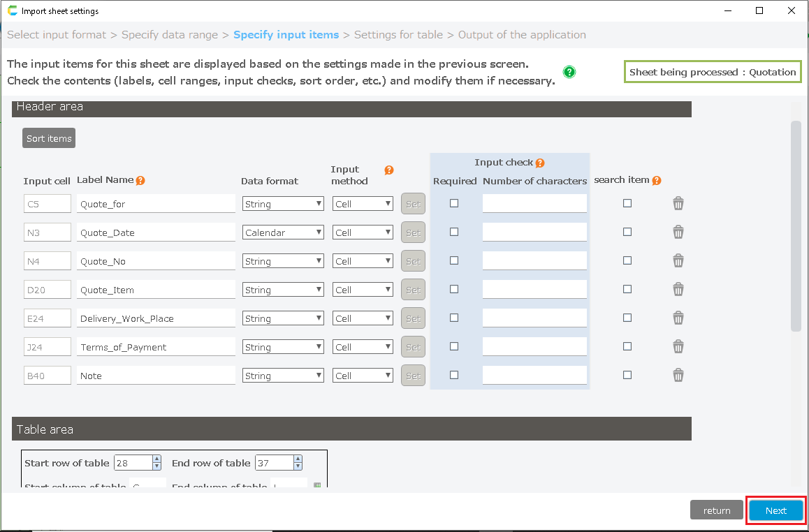
Task: Remove the Note row using trash icon
Action: pyautogui.click(x=678, y=375)
